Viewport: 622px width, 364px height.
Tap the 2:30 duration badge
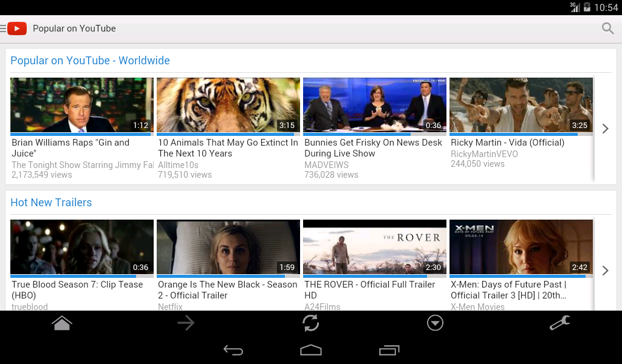433,268
